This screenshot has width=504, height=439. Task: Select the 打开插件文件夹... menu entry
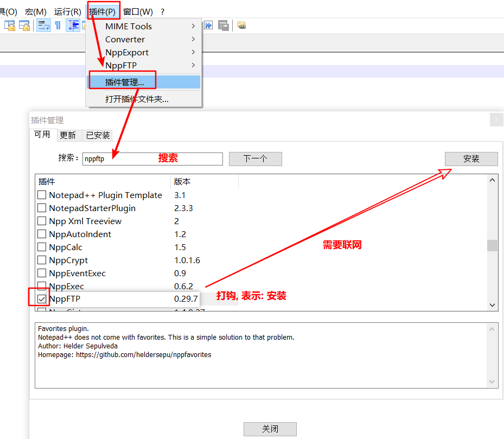[x=144, y=99]
